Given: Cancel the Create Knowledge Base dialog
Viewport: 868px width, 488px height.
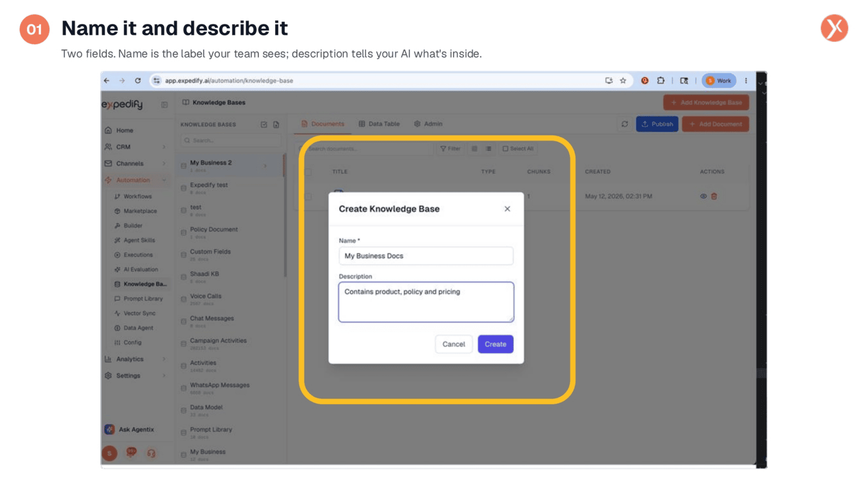Looking at the screenshot, I should (x=454, y=344).
